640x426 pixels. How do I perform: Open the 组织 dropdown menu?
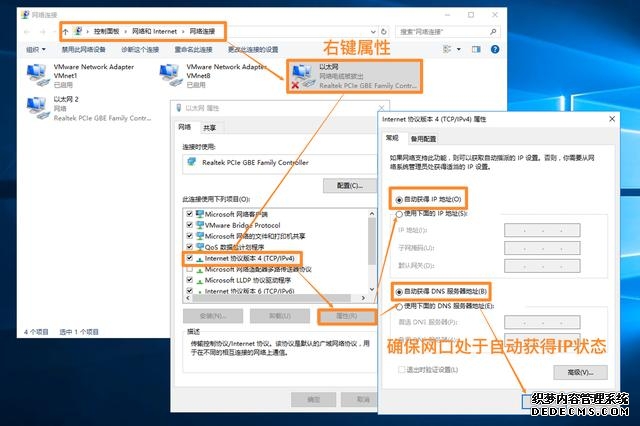click(x=36, y=49)
